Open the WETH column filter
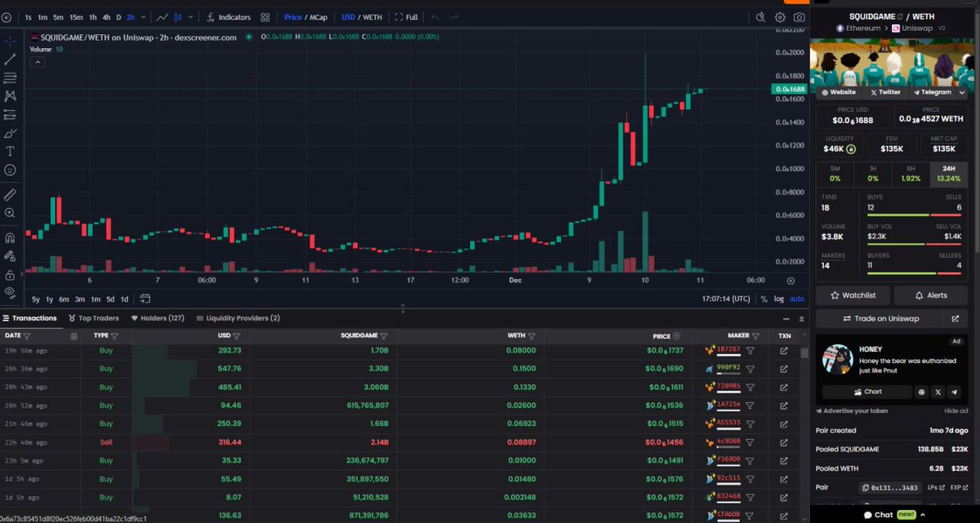Screen dimensions: 980x523 click(532, 336)
